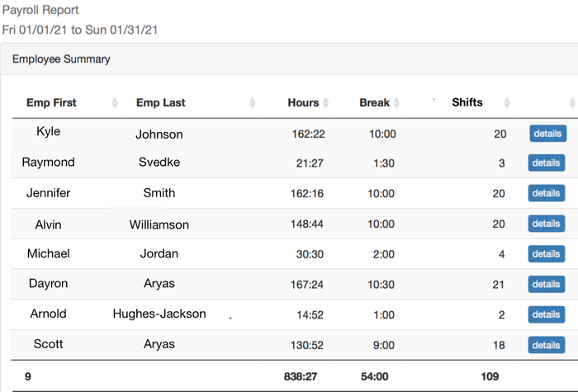Click the Shifts column header text

(467, 102)
